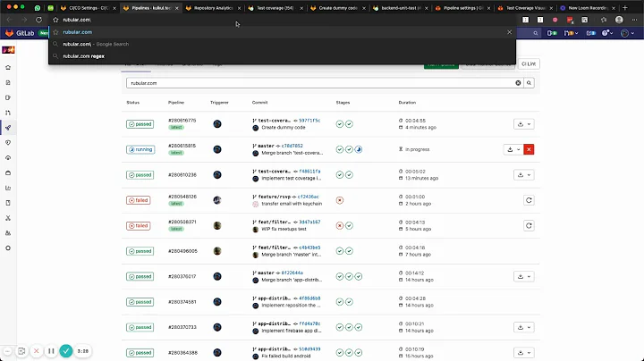
Task: Reload the page with browser refresh icon
Action: point(38,20)
